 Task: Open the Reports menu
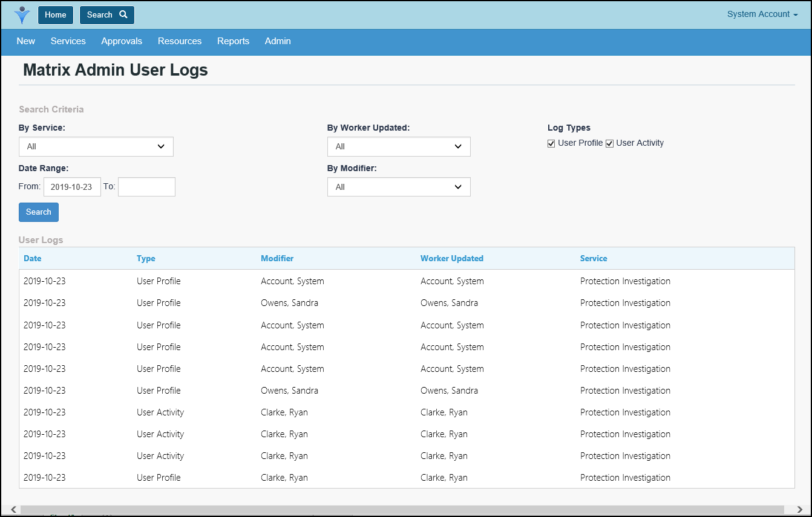233,41
